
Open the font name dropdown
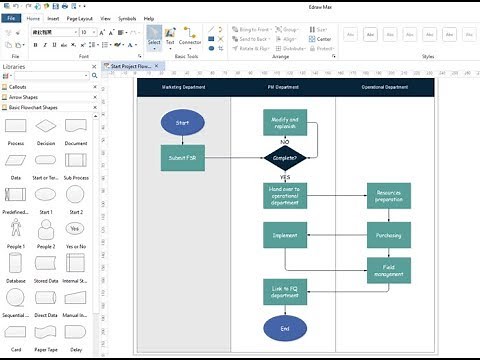pyautogui.click(x=76, y=32)
